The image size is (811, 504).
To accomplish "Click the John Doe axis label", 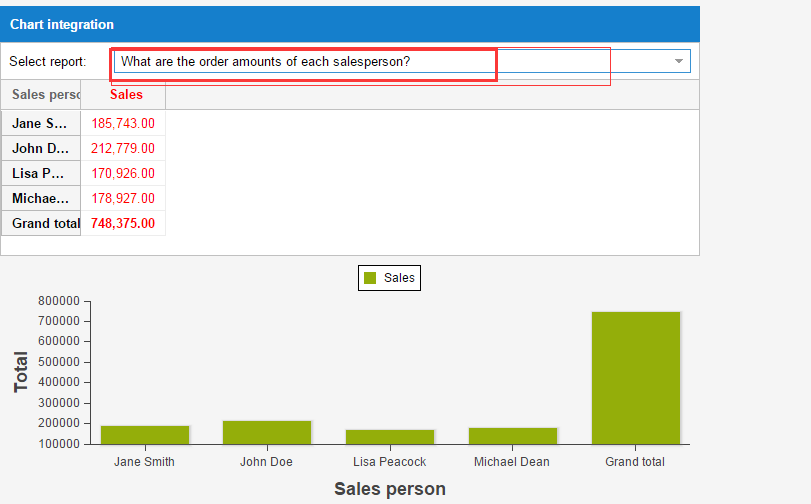I will (x=266, y=462).
